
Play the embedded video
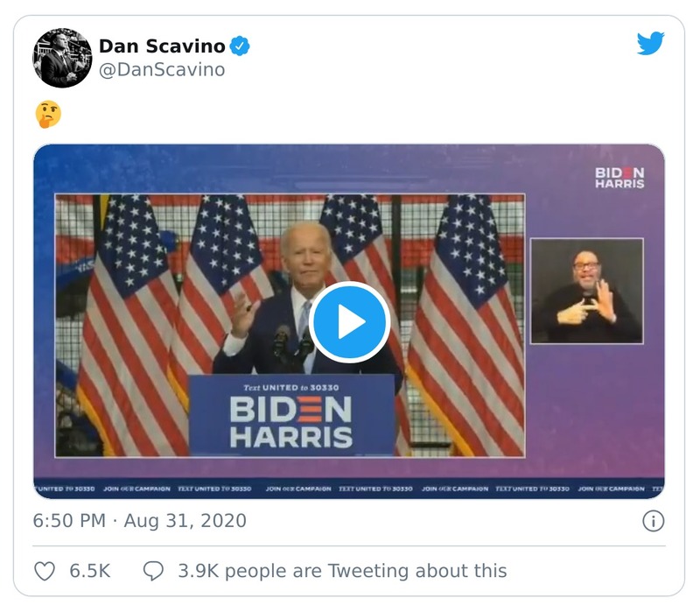coord(349,322)
